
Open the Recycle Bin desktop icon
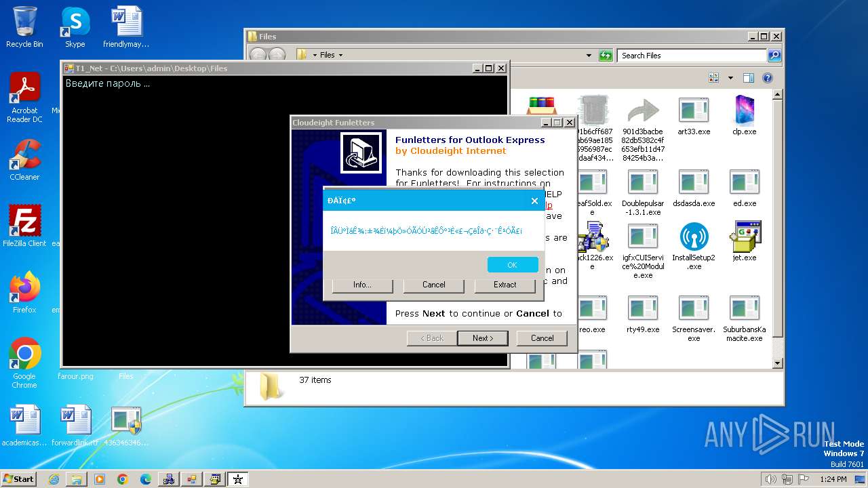24,27
